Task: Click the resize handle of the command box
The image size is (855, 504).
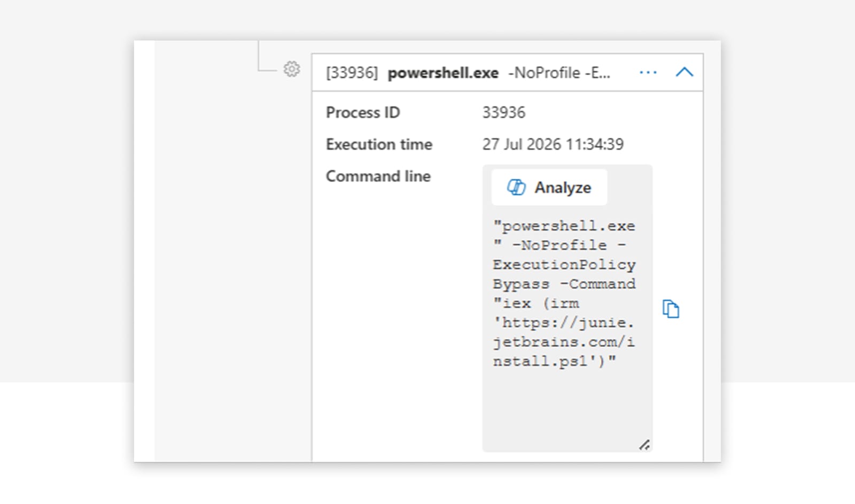Action: click(x=644, y=445)
